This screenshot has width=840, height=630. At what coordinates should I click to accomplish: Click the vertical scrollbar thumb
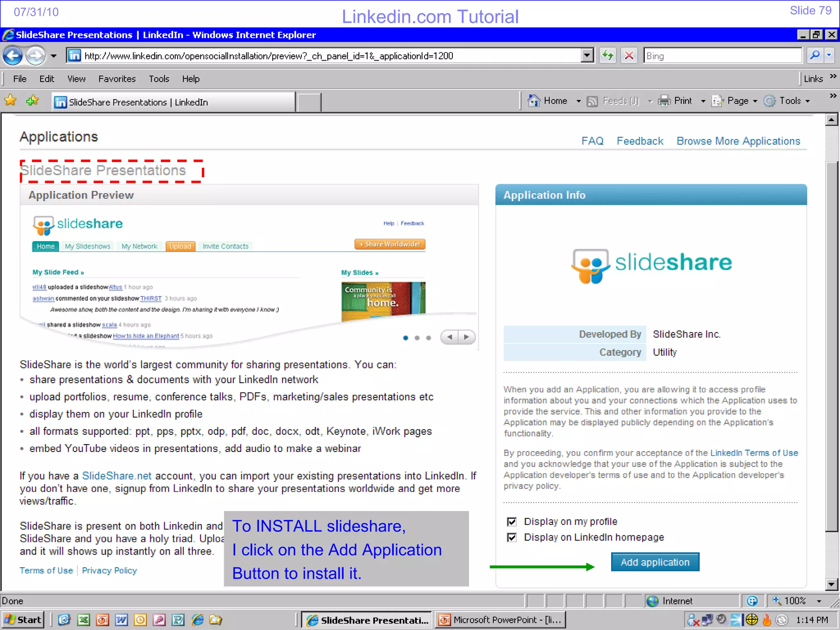831,347
